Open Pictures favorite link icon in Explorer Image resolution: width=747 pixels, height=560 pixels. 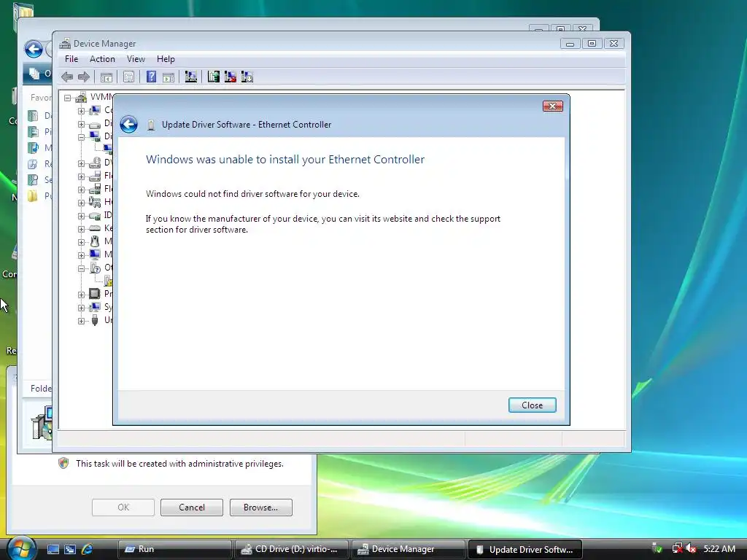click(x=33, y=132)
